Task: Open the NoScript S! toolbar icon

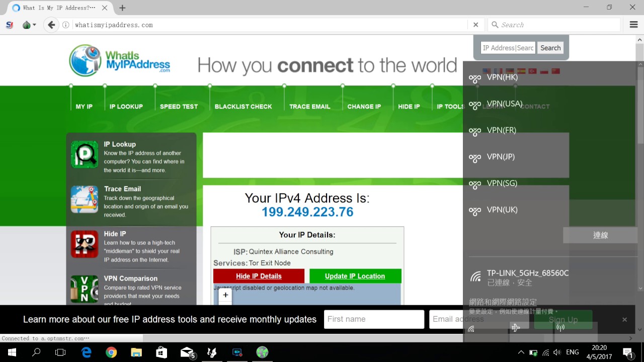Action: (9, 25)
